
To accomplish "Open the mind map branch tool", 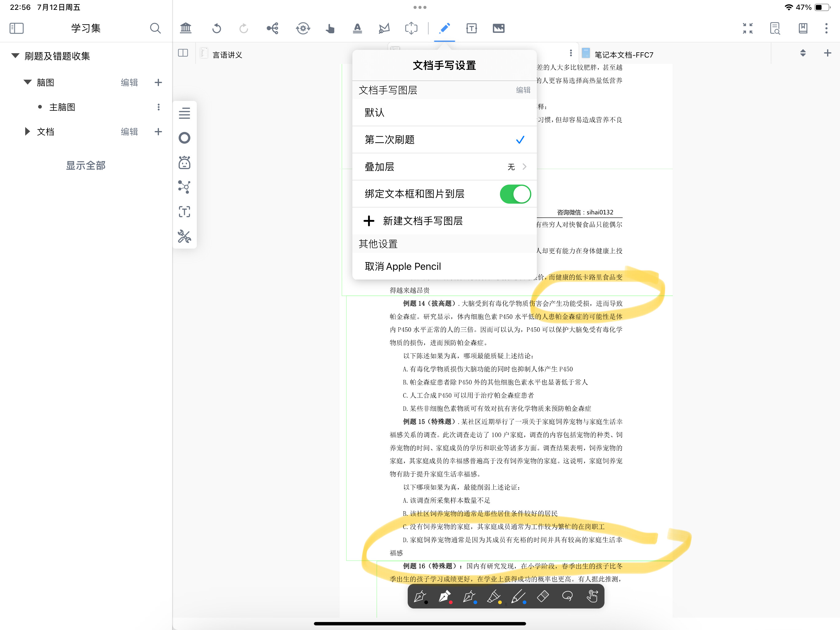I will [273, 28].
